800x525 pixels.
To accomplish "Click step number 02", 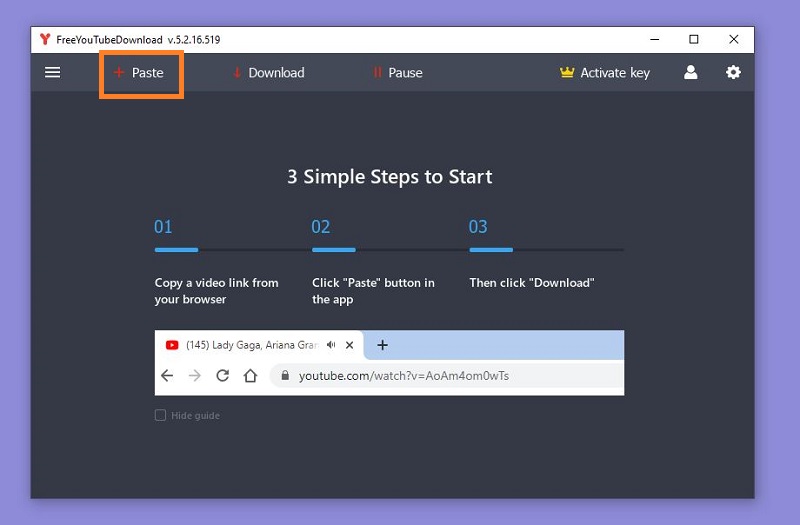I will [320, 227].
